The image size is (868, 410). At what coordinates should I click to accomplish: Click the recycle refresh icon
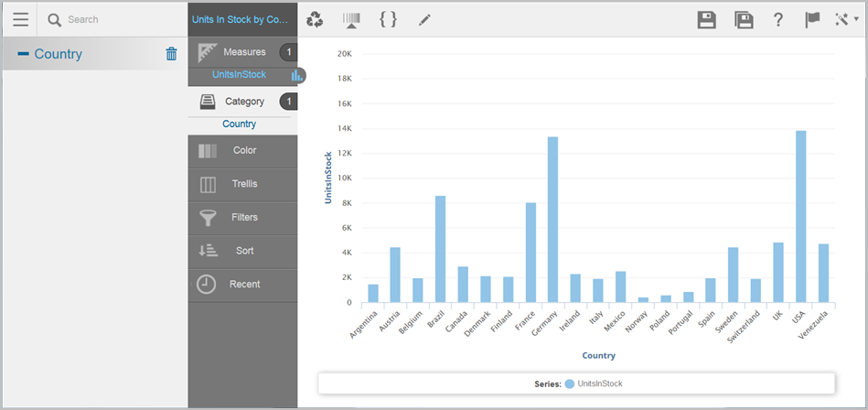click(x=315, y=19)
